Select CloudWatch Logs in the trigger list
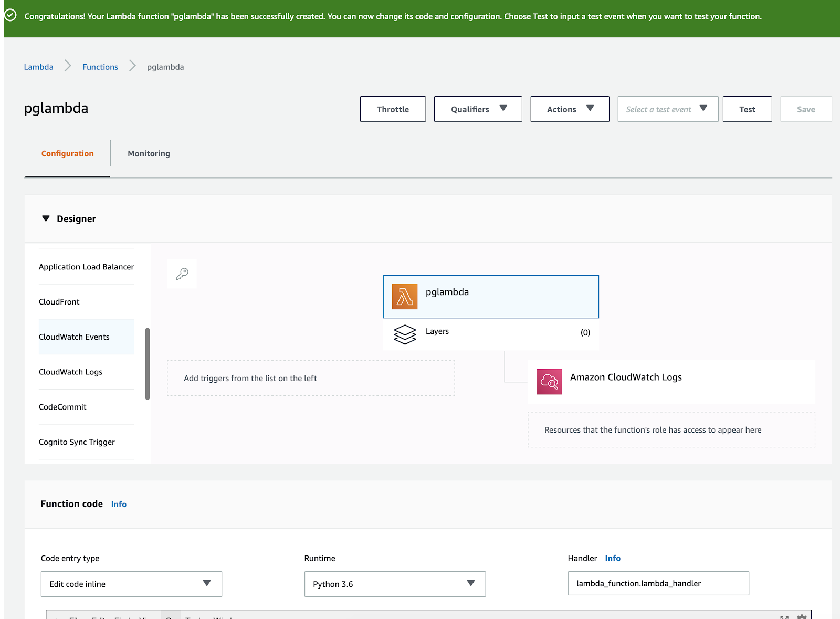The width and height of the screenshot is (840, 619). [87, 372]
